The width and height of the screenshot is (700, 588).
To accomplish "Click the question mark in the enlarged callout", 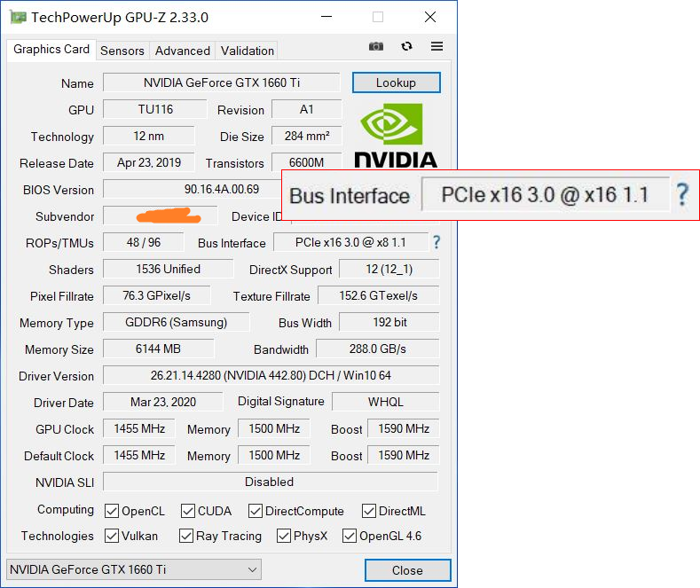I will tap(682, 194).
